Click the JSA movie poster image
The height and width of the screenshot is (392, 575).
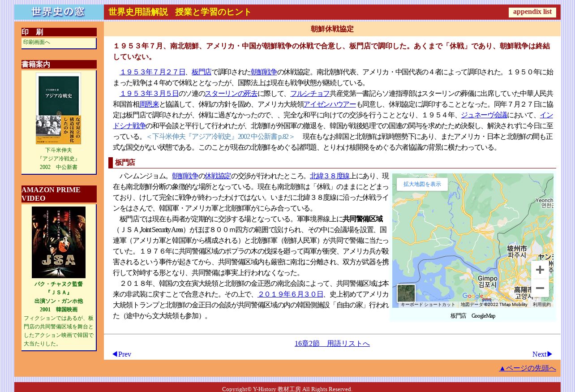(59, 242)
